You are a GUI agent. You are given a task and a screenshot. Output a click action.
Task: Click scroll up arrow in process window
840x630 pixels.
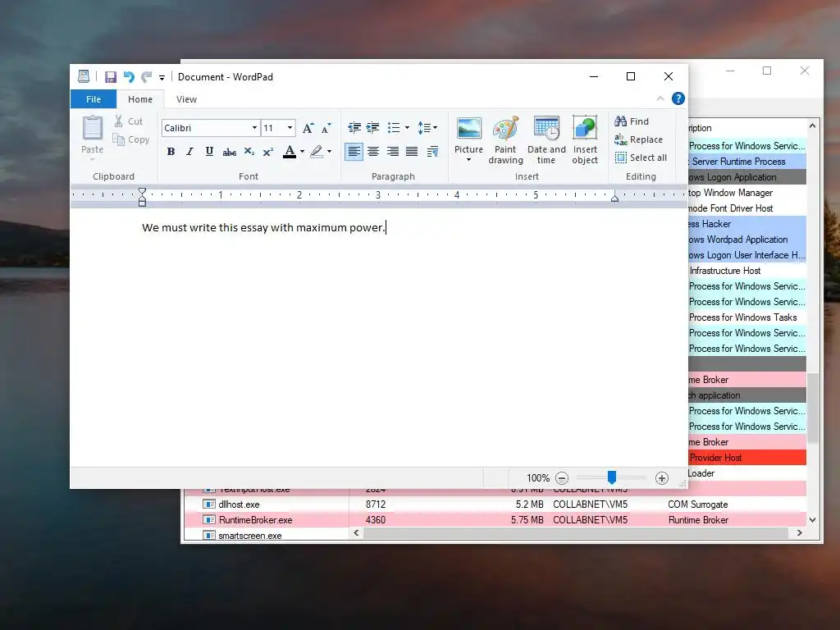813,126
